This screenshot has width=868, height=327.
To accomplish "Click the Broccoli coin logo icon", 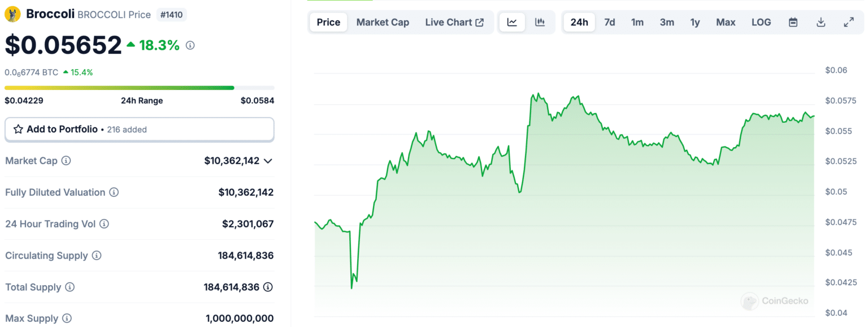I will pos(12,14).
